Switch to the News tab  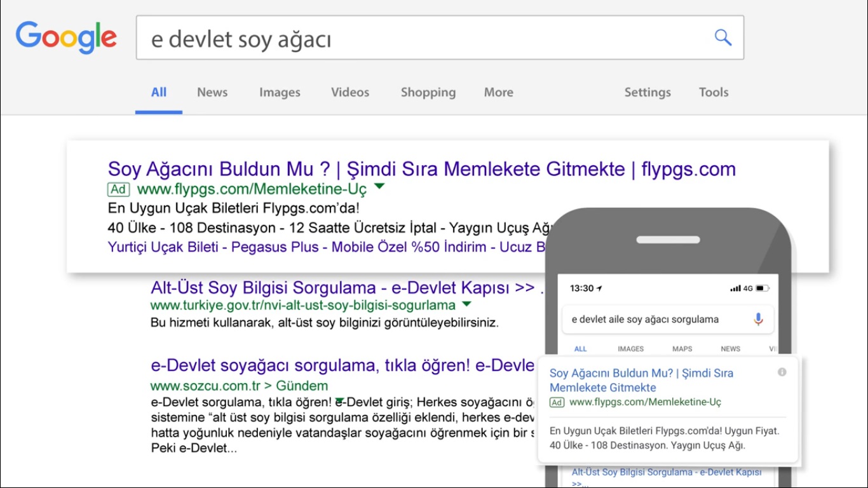212,92
